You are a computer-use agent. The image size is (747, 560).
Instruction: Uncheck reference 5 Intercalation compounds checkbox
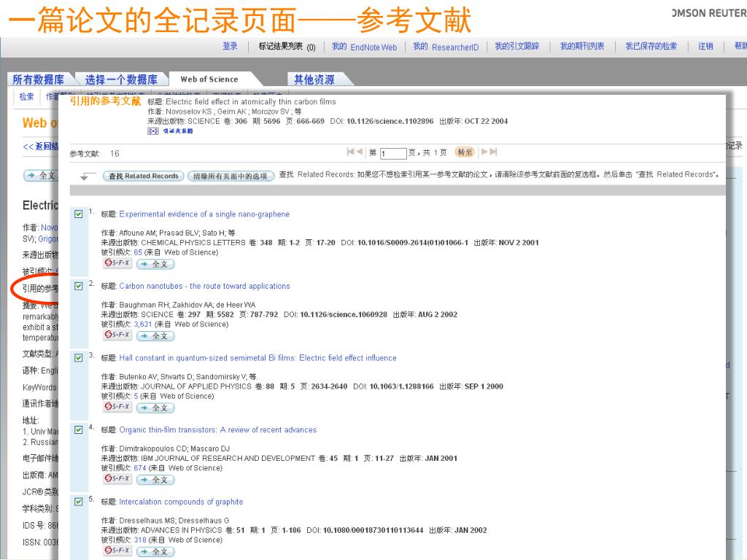[x=79, y=502]
